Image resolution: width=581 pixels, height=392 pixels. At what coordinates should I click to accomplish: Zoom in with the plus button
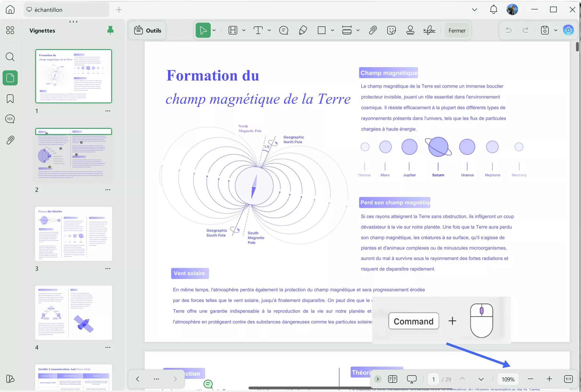(549, 379)
